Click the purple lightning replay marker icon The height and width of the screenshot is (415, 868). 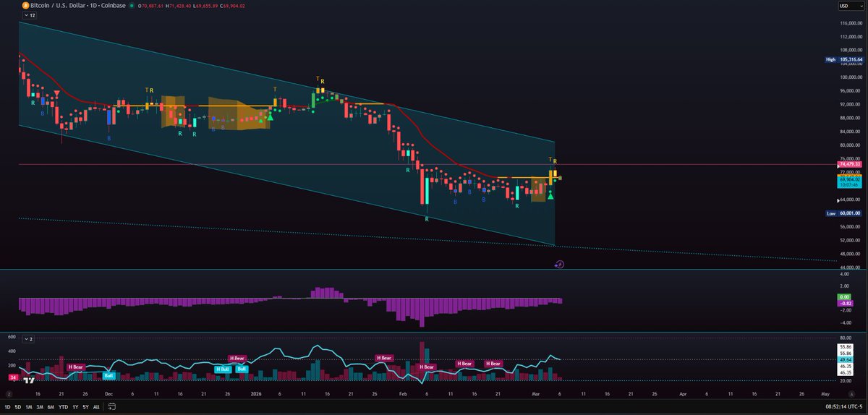pyautogui.click(x=558, y=265)
